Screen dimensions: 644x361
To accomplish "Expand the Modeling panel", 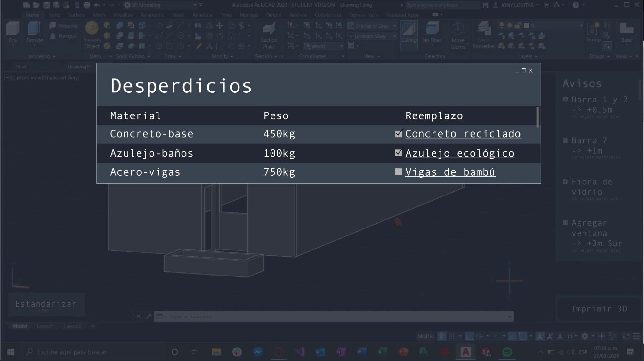I will coord(42,57).
